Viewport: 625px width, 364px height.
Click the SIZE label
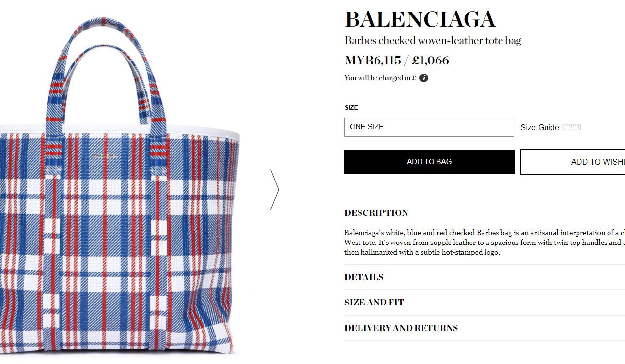(352, 108)
